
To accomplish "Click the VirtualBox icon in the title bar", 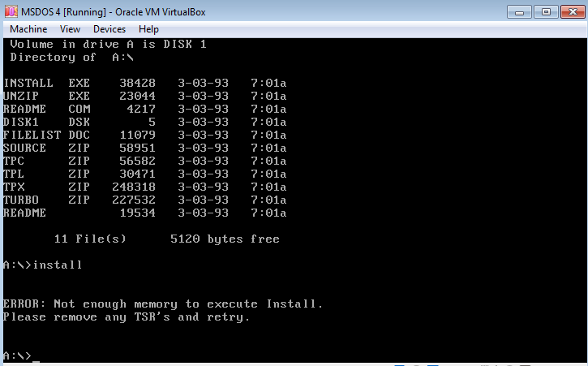I will coord(11,11).
